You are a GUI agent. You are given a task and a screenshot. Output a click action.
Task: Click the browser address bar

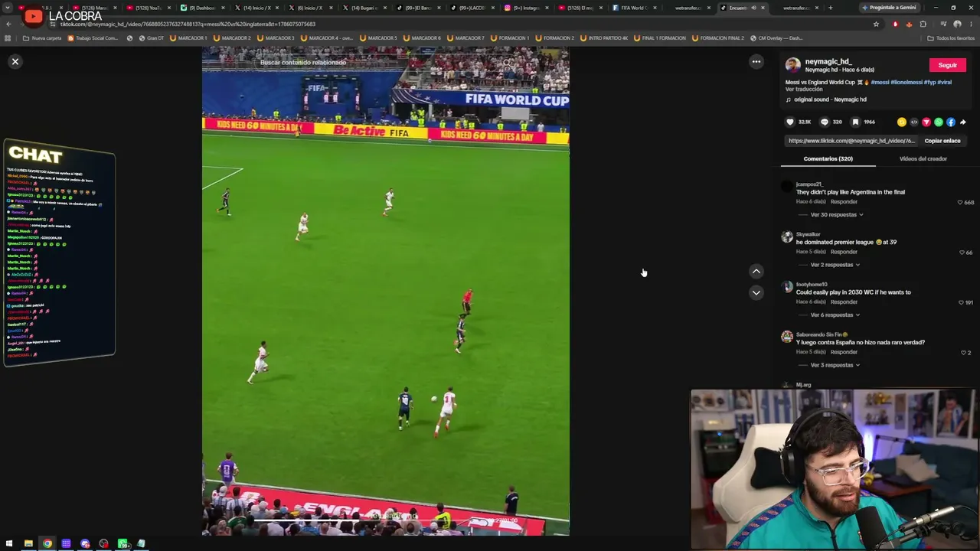[459, 24]
